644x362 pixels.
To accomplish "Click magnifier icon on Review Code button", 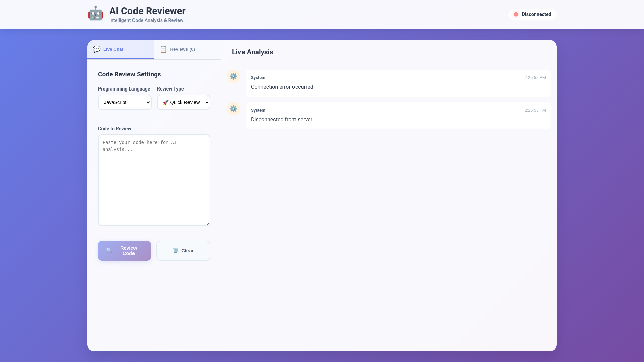I will (x=109, y=251).
